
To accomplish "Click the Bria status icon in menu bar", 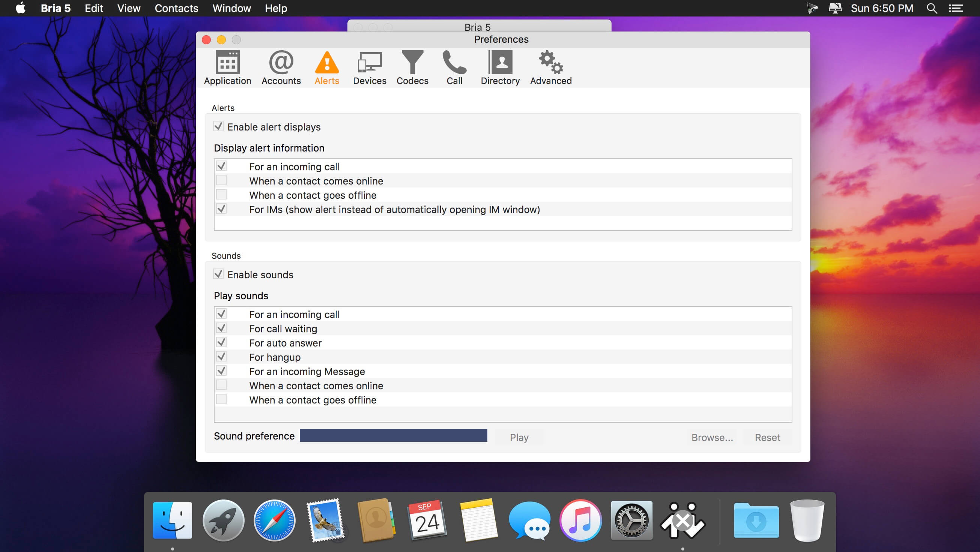I will click(812, 8).
